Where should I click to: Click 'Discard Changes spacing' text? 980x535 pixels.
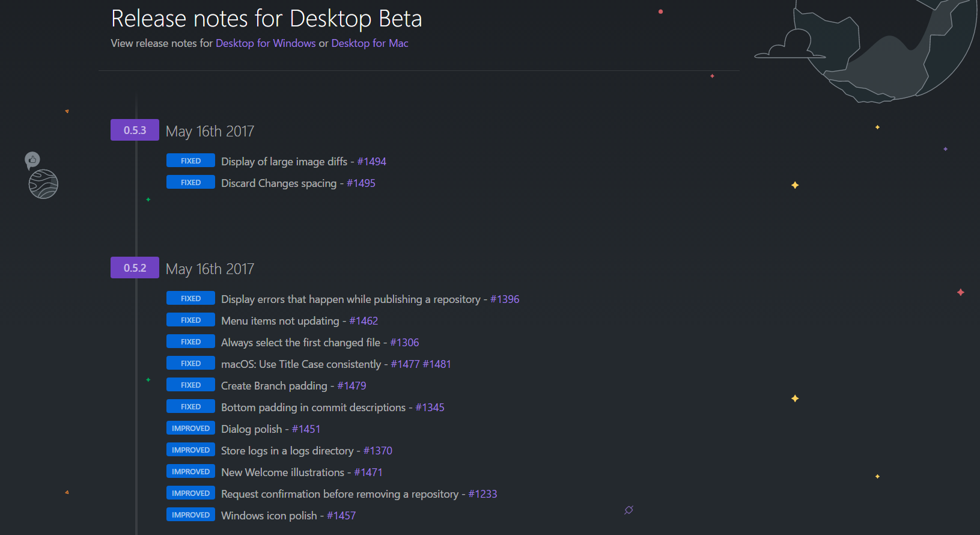click(279, 183)
